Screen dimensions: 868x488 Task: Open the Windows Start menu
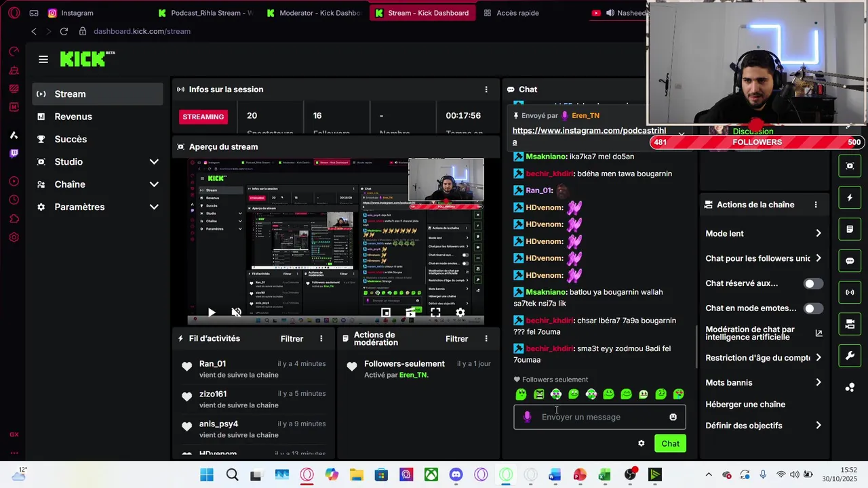[207, 474]
